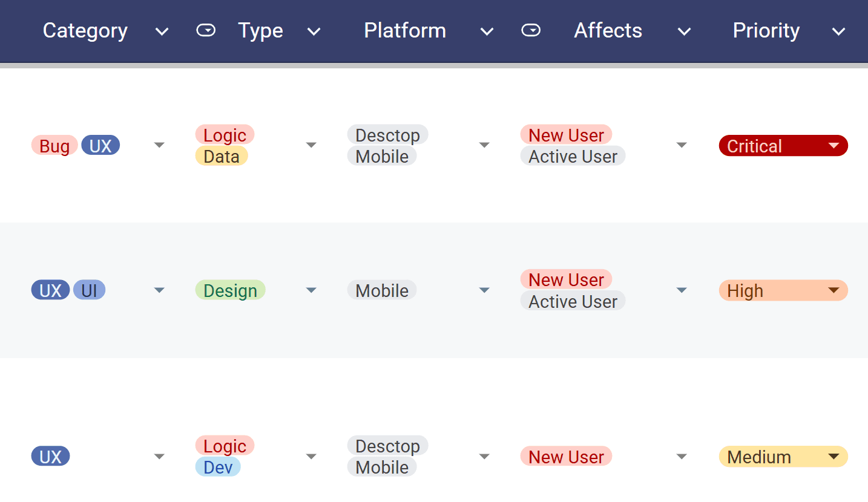Click the Data type chip

point(222,156)
